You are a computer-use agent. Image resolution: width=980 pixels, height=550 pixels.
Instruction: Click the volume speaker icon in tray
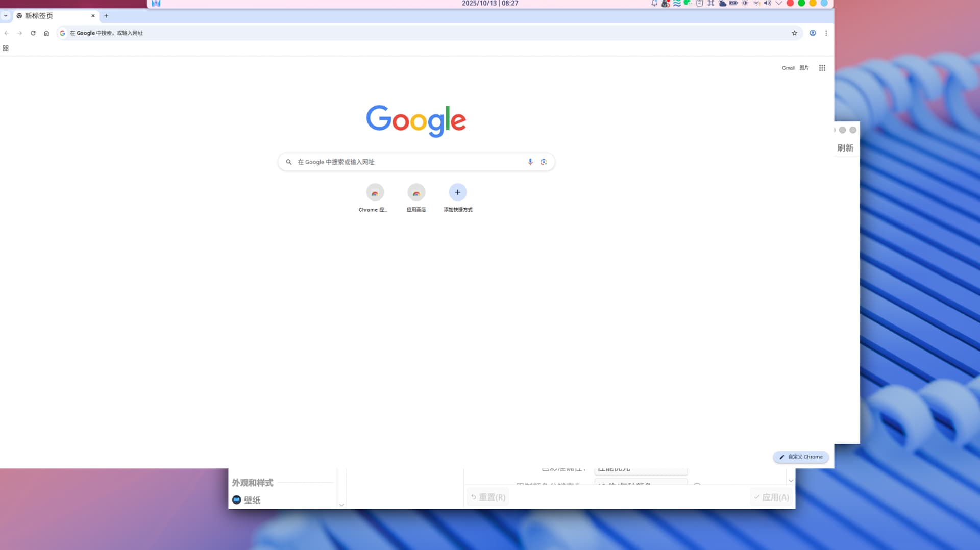[767, 3]
